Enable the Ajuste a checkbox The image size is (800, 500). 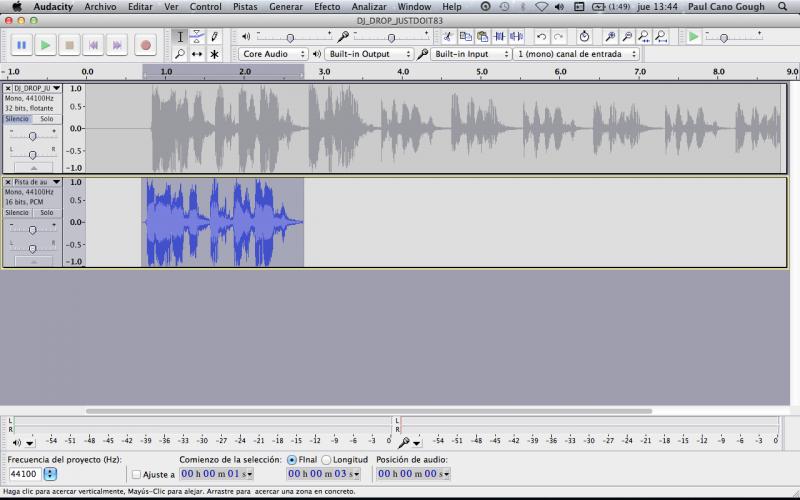click(137, 475)
